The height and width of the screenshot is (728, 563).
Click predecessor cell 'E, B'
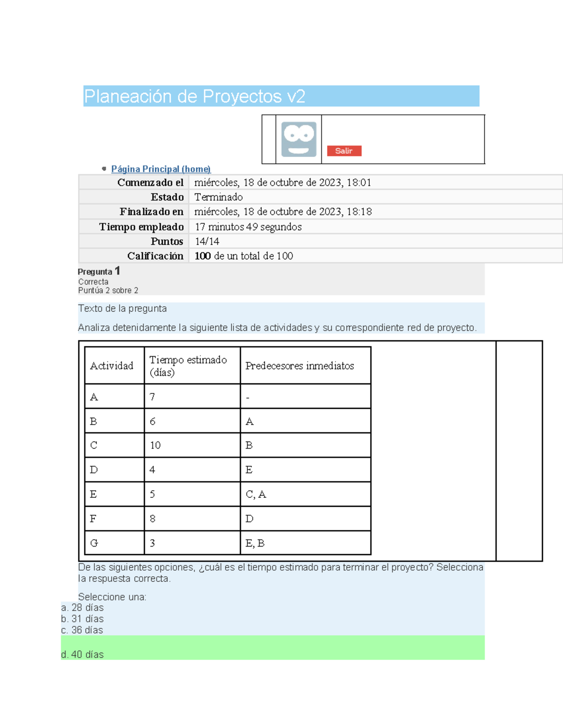tap(305, 543)
